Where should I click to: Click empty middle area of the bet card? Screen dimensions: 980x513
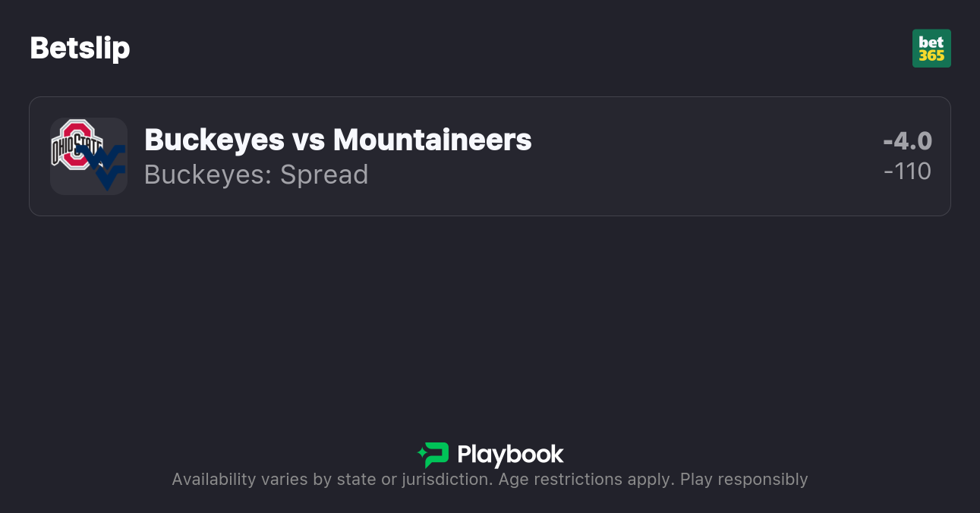pos(683,156)
